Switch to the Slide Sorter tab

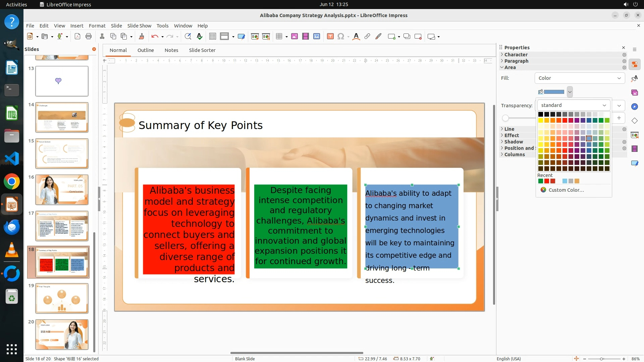[202, 50]
